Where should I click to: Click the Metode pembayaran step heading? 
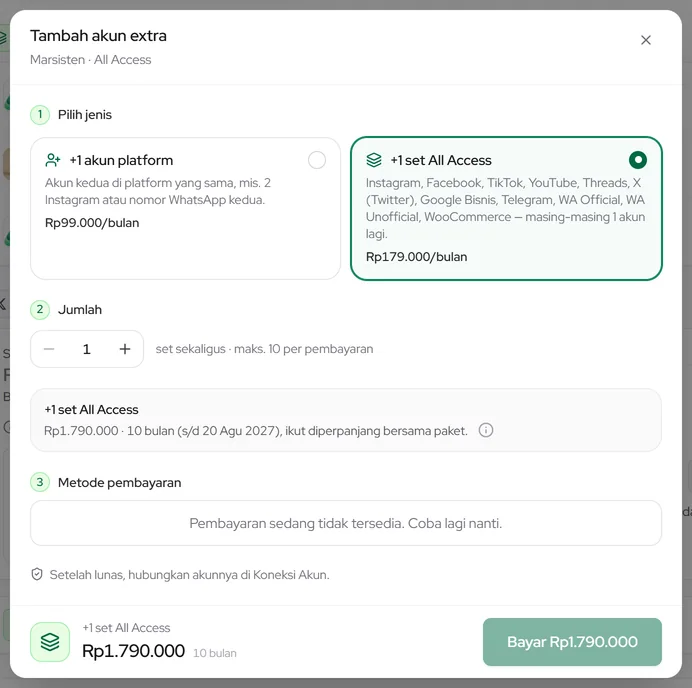(120, 482)
